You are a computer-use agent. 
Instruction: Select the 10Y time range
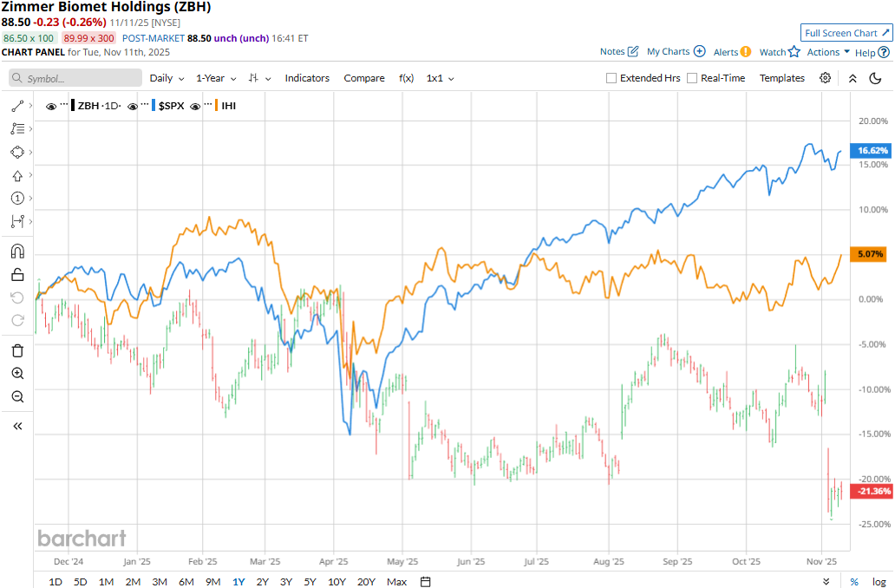coord(336,582)
